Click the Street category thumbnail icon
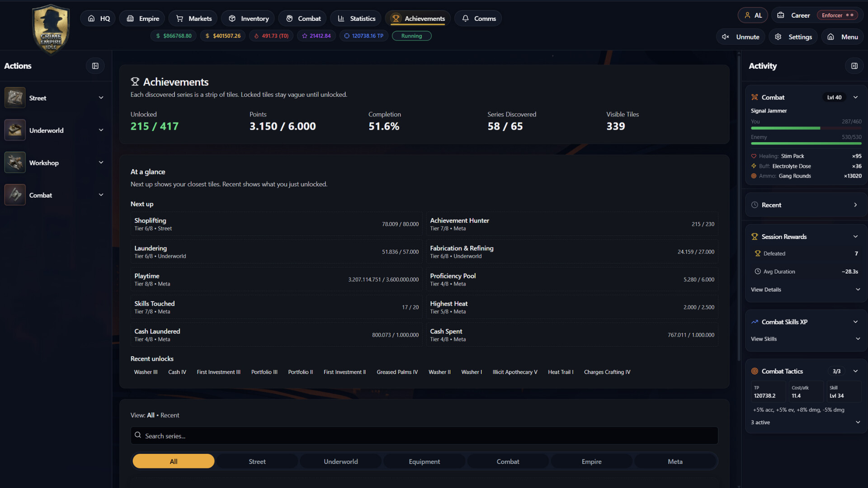The width and height of the screenshot is (868, 488). point(15,98)
